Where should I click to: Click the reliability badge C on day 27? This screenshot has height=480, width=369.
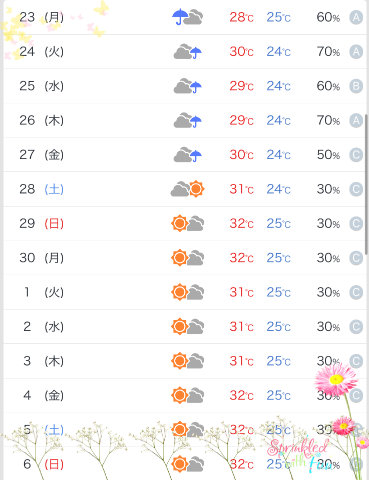pos(356,155)
